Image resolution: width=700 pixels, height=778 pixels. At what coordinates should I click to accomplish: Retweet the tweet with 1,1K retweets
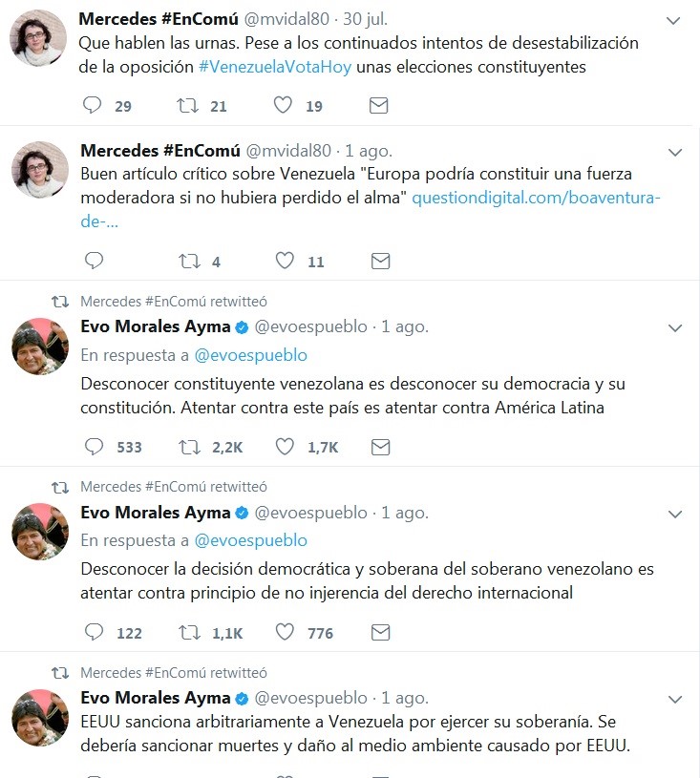click(x=188, y=631)
